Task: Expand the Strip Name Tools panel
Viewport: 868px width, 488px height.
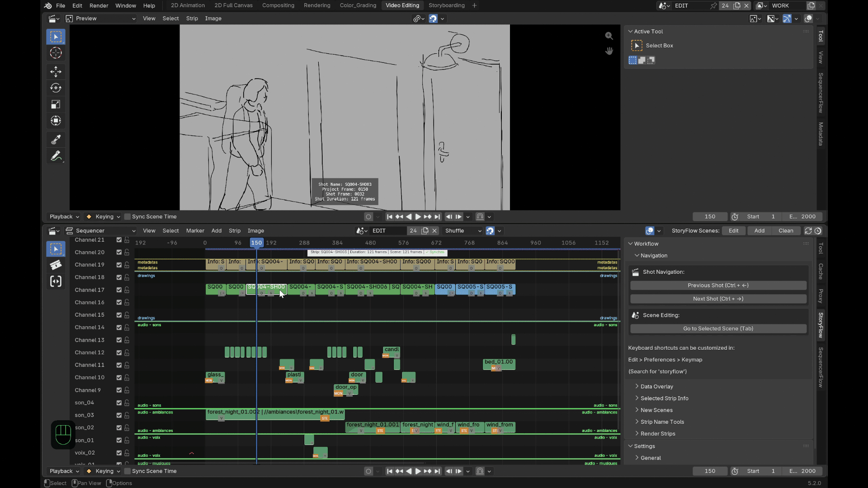Action: point(662,422)
